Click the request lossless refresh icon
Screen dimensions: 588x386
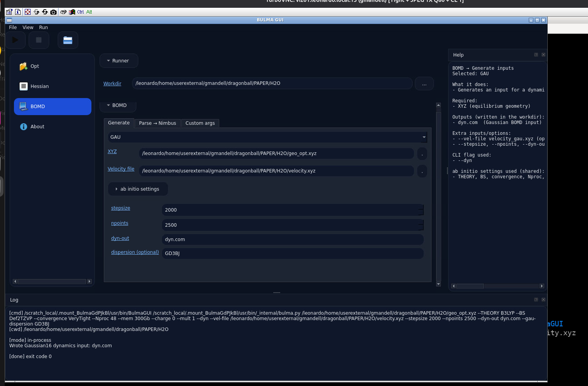45,12
